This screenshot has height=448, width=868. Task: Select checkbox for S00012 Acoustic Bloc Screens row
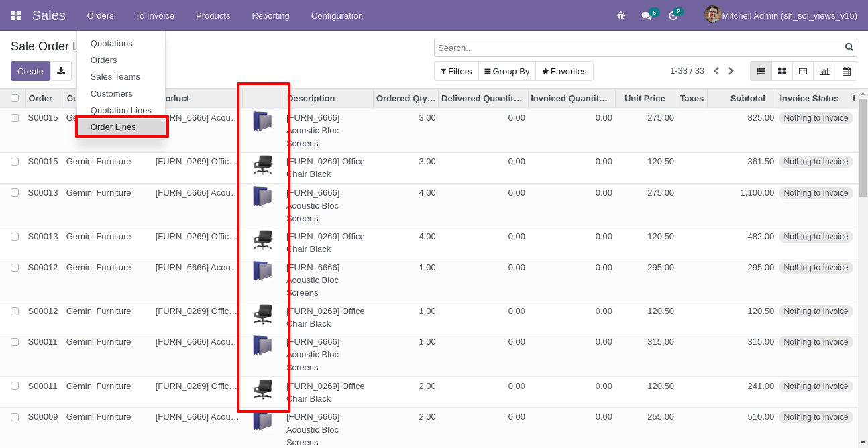coord(15,268)
